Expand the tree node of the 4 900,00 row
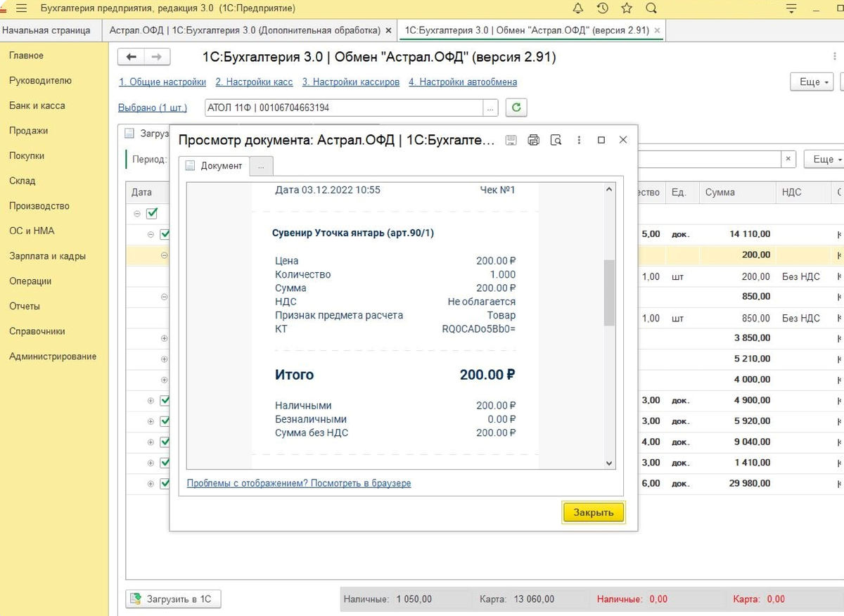 [x=151, y=400]
